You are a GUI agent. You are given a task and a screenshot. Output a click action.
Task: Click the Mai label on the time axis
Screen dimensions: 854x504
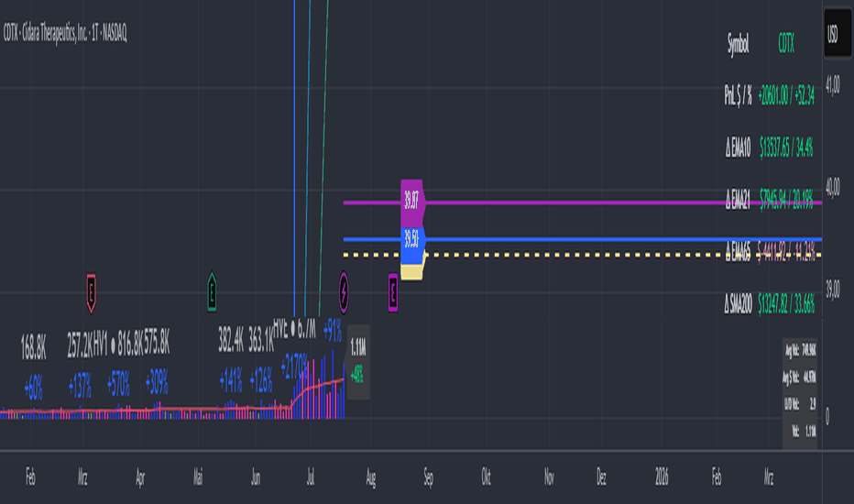(x=198, y=477)
